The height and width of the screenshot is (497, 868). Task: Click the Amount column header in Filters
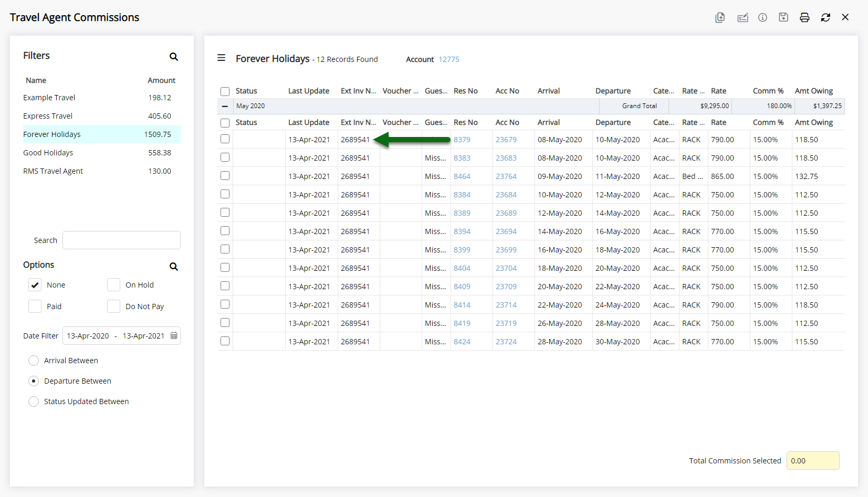click(x=161, y=80)
